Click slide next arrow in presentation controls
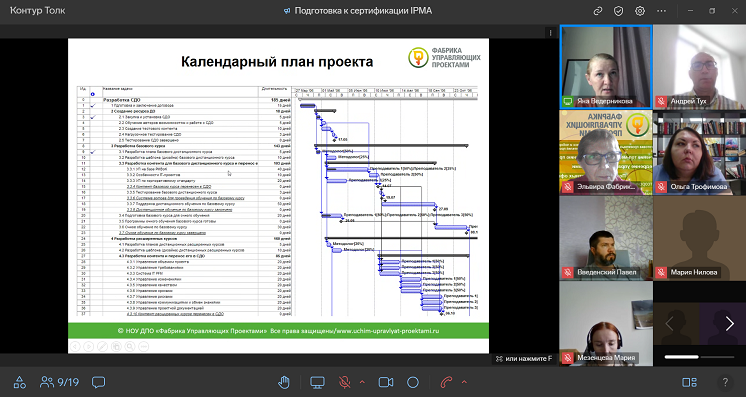The width and height of the screenshot is (746, 397). pyautogui.click(x=88, y=347)
